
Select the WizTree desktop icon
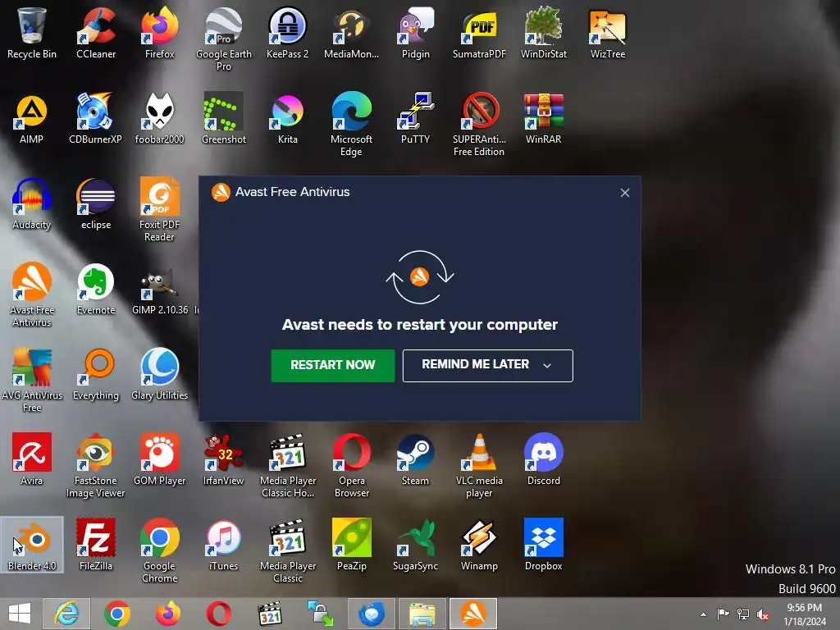point(608,33)
